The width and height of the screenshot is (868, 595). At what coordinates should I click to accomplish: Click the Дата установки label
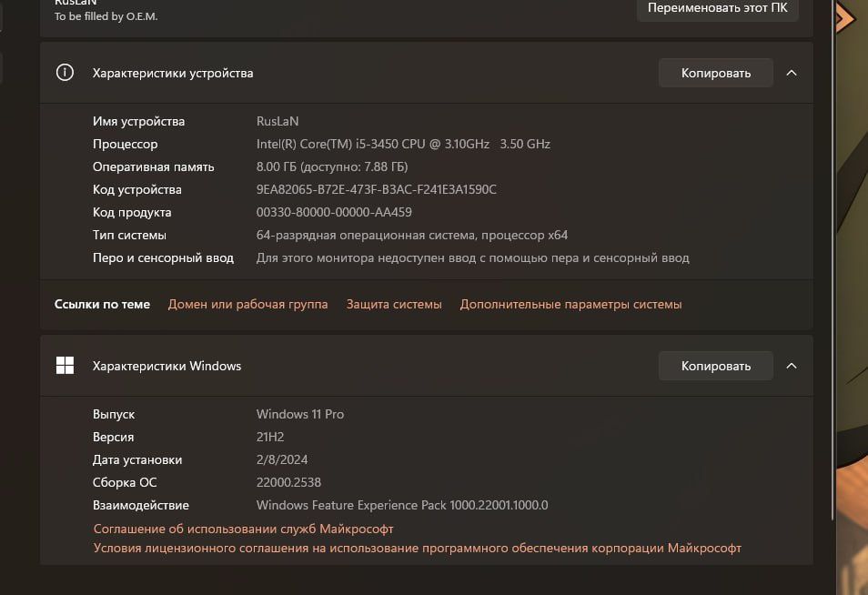click(137, 459)
